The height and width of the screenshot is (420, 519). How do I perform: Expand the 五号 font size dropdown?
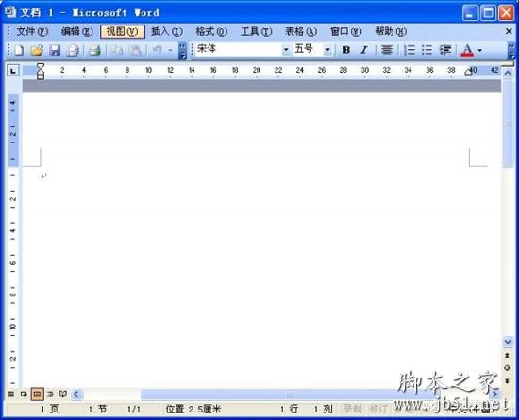[327, 50]
